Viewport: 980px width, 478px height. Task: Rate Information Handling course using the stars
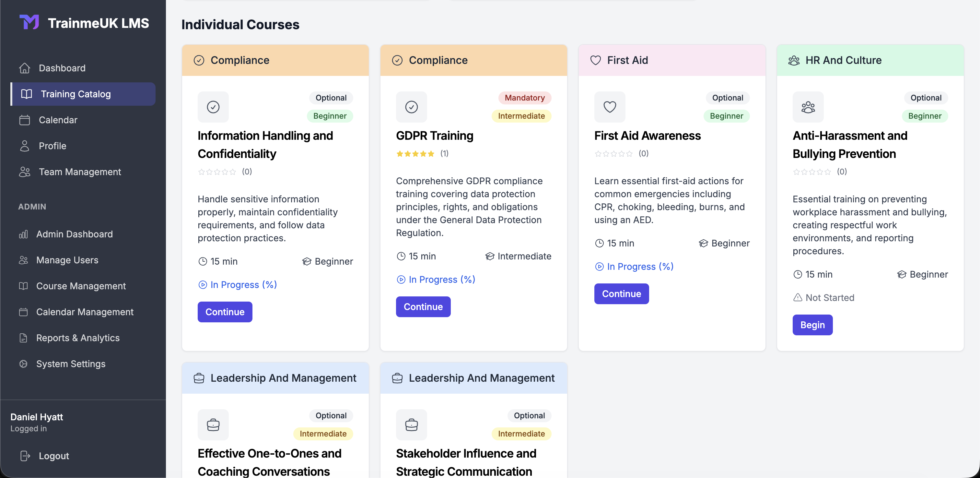pos(217,172)
